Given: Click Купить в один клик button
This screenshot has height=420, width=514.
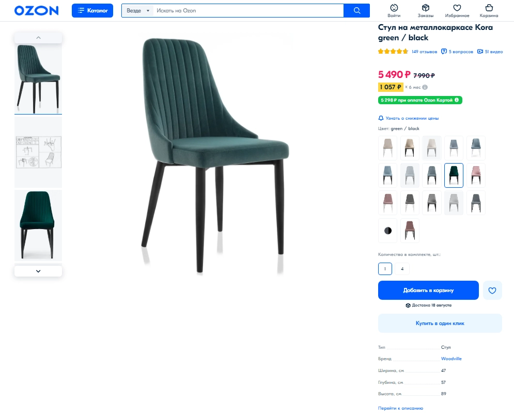Looking at the screenshot, I should (x=440, y=324).
